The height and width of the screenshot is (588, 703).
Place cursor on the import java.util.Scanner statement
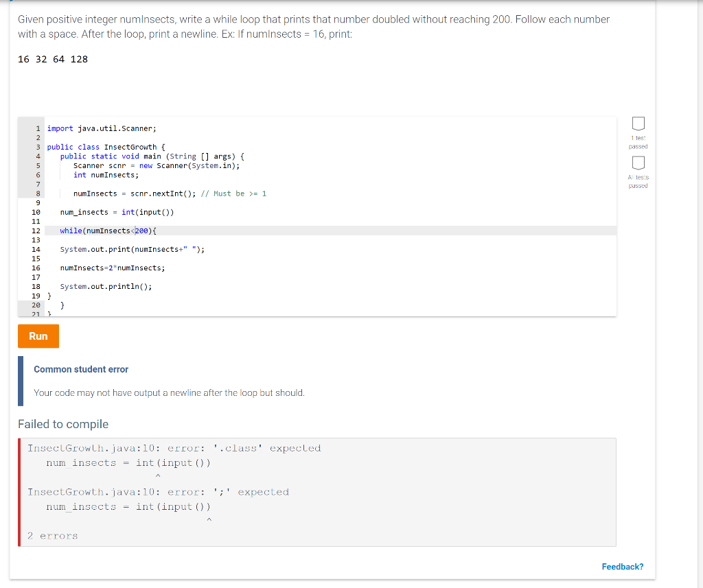coord(100,128)
